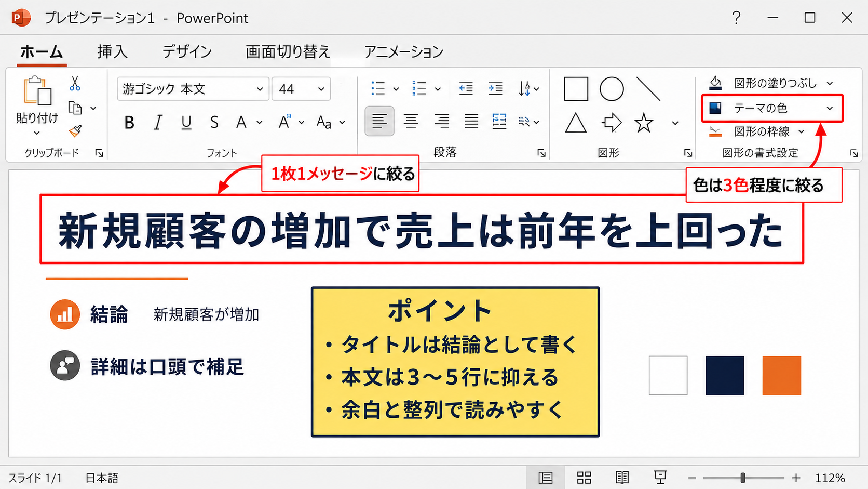
Task: Open the 図形の枠線 dropdown arrow
Action: coord(802,131)
